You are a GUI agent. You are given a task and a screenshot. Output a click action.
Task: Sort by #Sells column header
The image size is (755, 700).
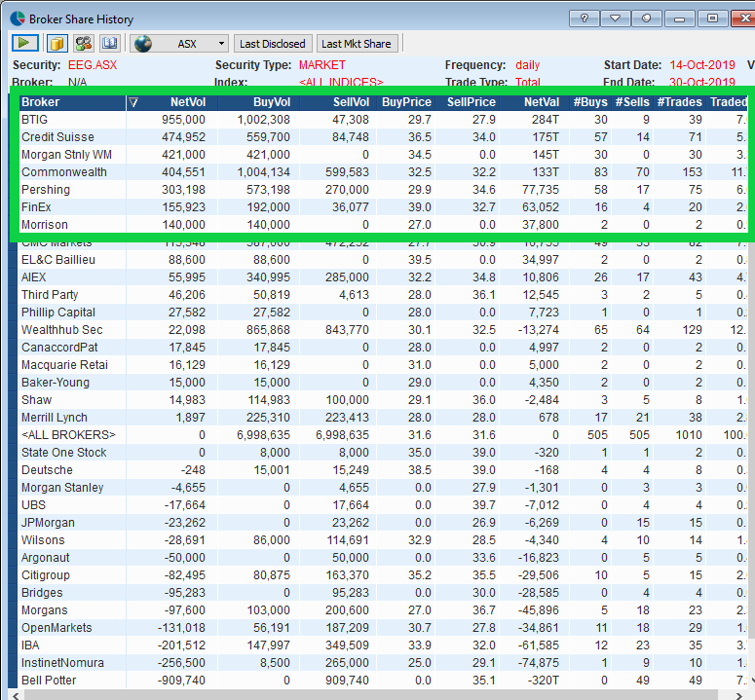click(631, 102)
